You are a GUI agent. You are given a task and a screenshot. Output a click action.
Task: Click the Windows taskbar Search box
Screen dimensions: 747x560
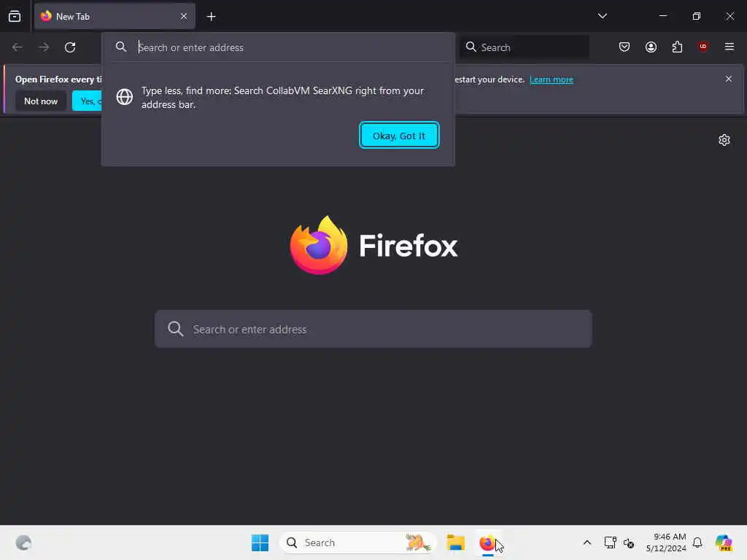(x=357, y=542)
